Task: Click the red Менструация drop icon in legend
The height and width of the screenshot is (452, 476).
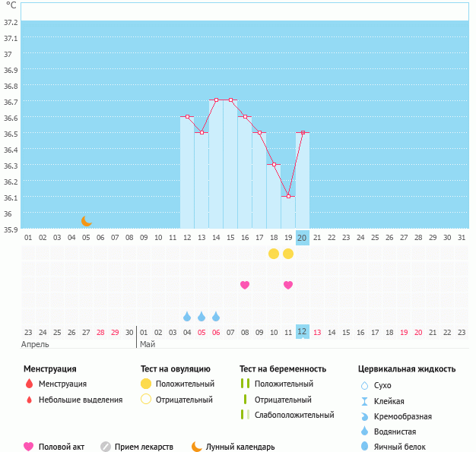Action: [30, 384]
